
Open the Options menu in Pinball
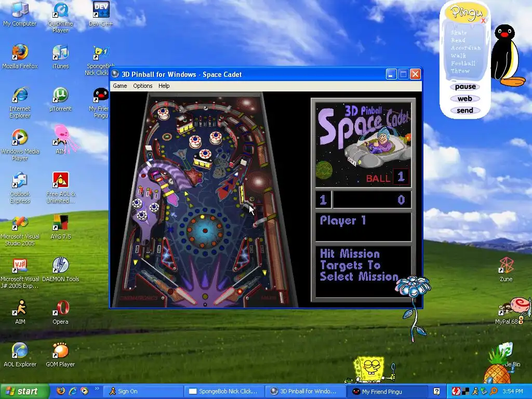tap(142, 86)
